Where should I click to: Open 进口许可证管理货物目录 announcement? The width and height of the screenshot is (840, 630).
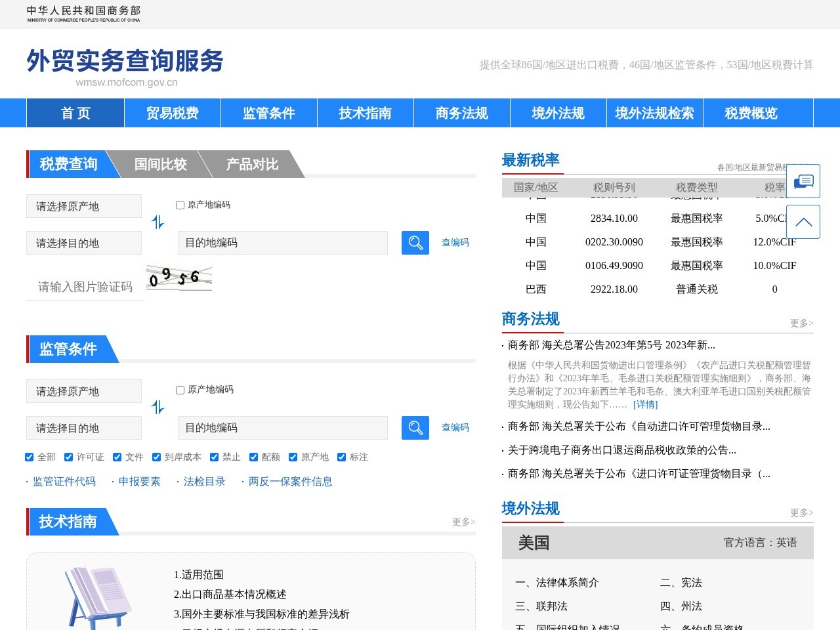pos(639,474)
